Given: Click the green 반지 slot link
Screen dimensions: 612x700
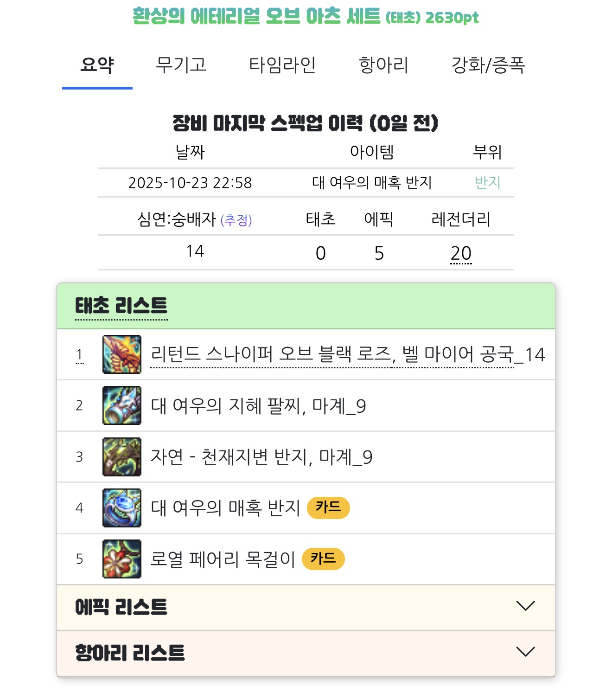Looking at the screenshot, I should pyautogui.click(x=488, y=183).
